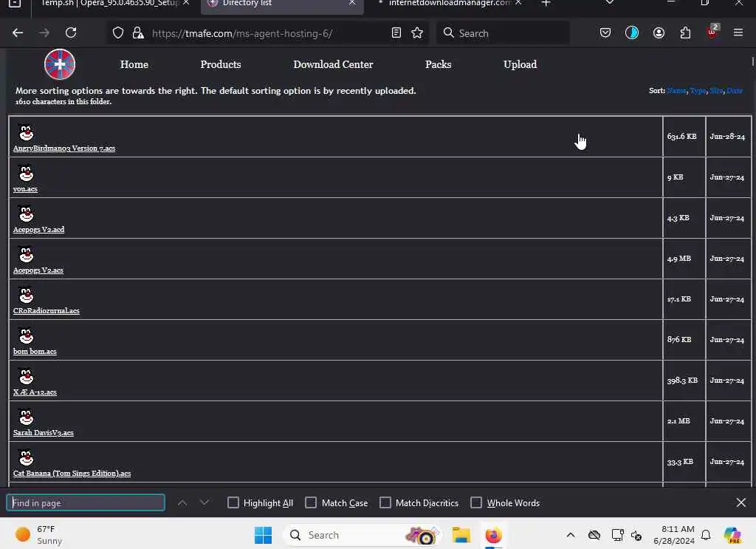The height and width of the screenshot is (549, 756).
Task: Go back to the previous page
Action: [x=18, y=33]
